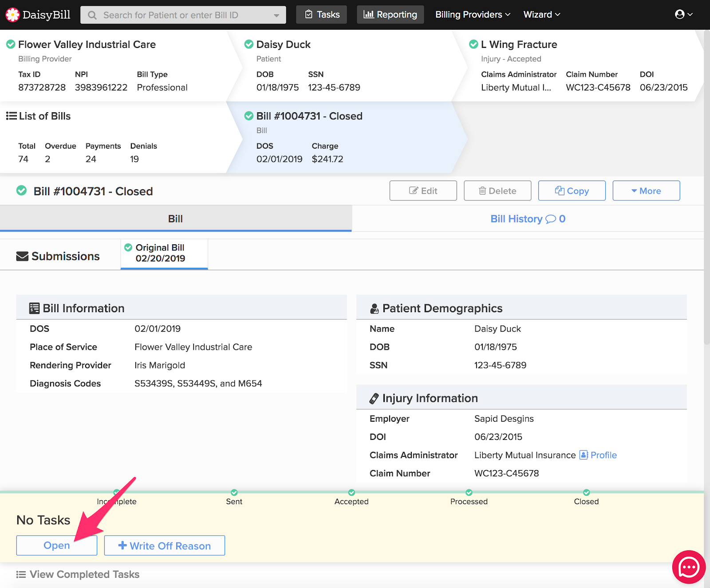Viewport: 710px width, 588px height.
Task: Click the page vertical scrollbar
Action: click(707, 186)
